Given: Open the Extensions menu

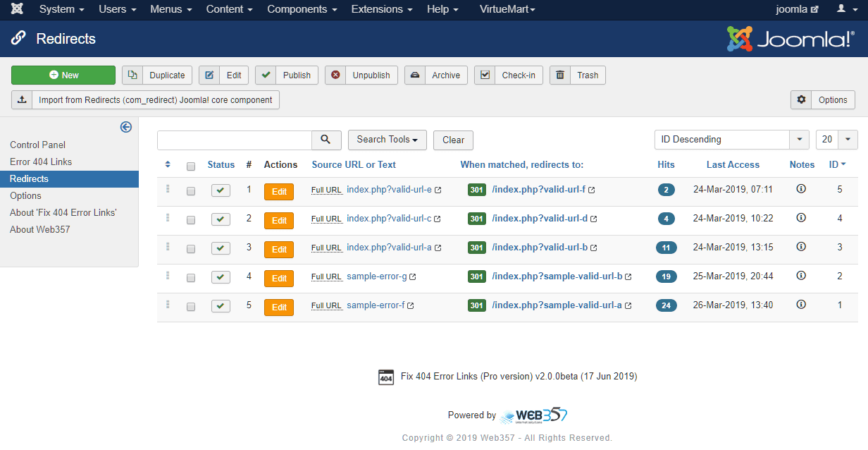Looking at the screenshot, I should [x=382, y=9].
